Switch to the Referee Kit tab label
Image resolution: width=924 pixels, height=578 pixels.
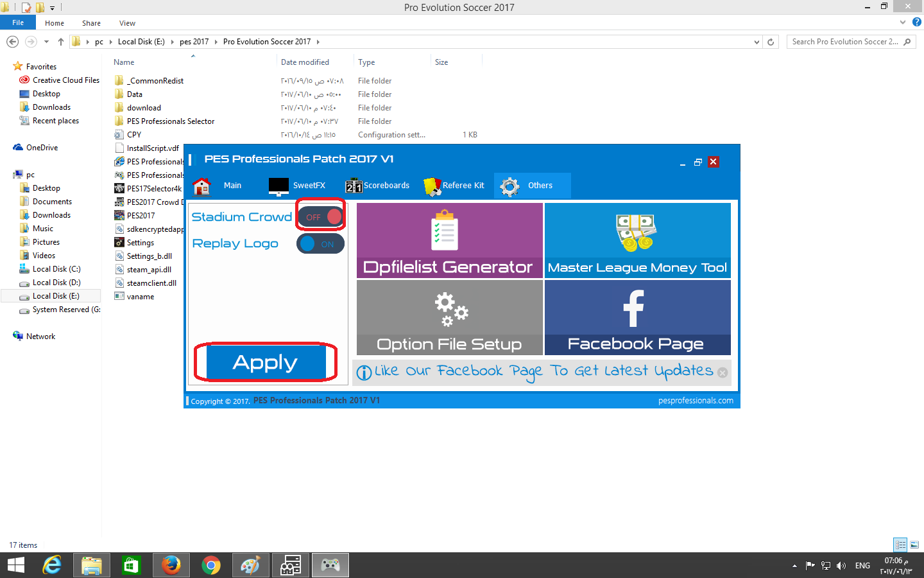pos(463,186)
